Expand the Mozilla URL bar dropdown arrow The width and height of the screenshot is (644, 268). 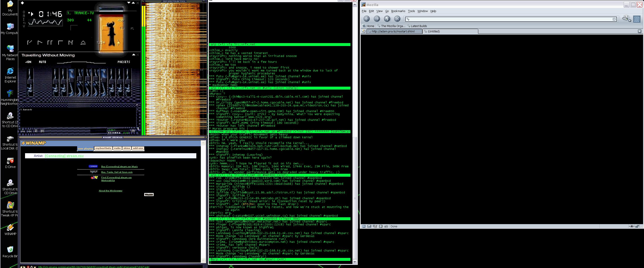tap(614, 19)
